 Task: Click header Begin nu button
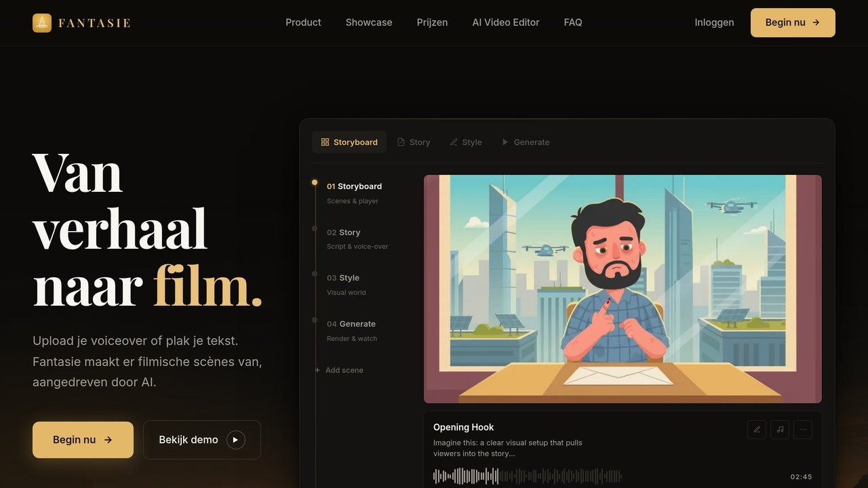pyautogui.click(x=793, y=22)
